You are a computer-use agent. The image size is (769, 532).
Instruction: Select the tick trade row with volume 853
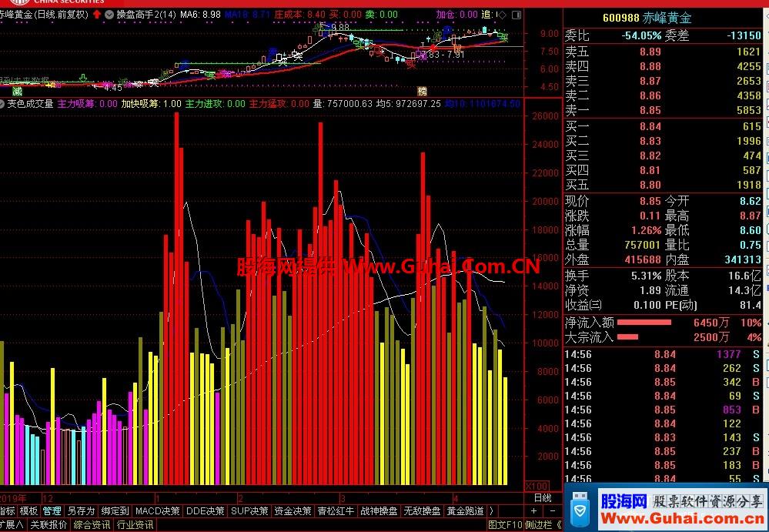[662, 410]
